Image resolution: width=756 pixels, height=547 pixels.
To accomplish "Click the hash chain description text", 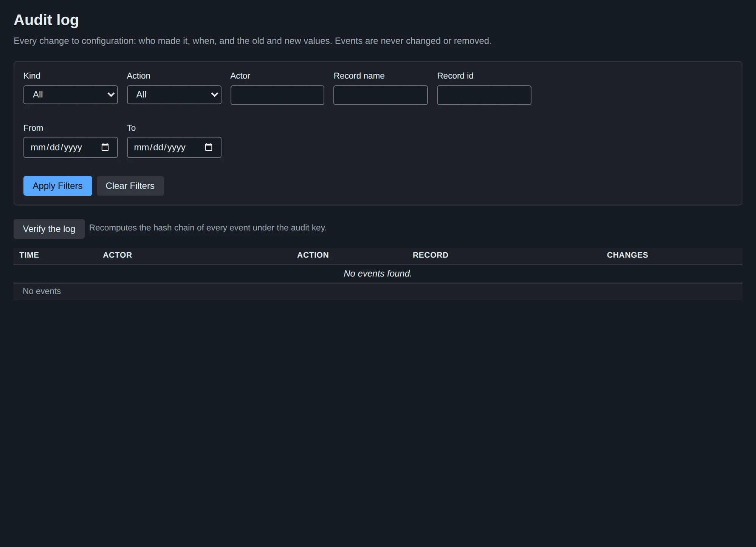I will 208,228.
